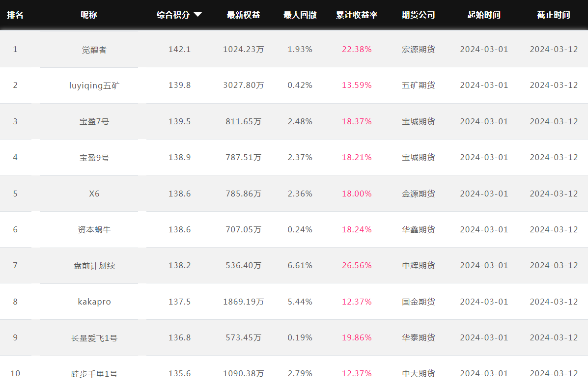
Task: Open the 资本蜗牛 trader nickname
Action: coord(94,229)
